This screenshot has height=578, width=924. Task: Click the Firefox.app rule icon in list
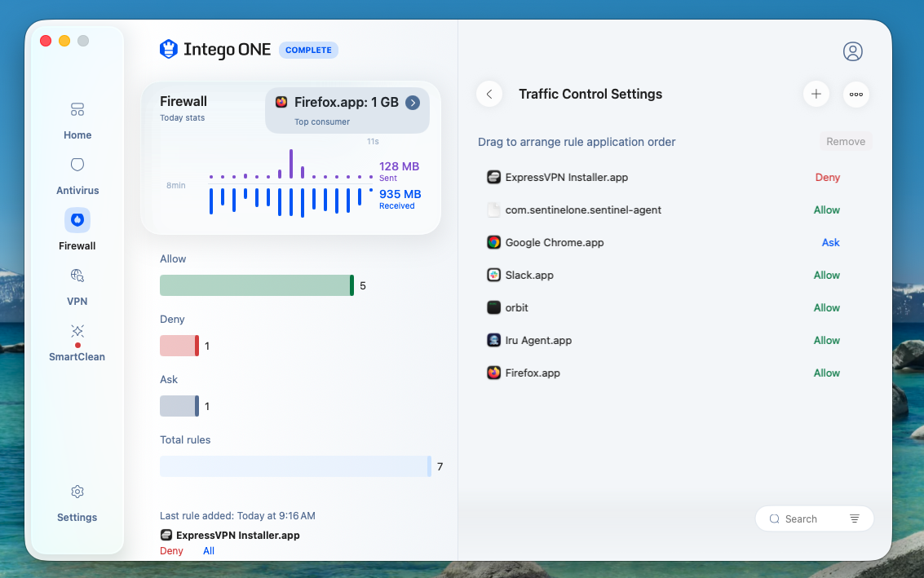click(x=494, y=373)
